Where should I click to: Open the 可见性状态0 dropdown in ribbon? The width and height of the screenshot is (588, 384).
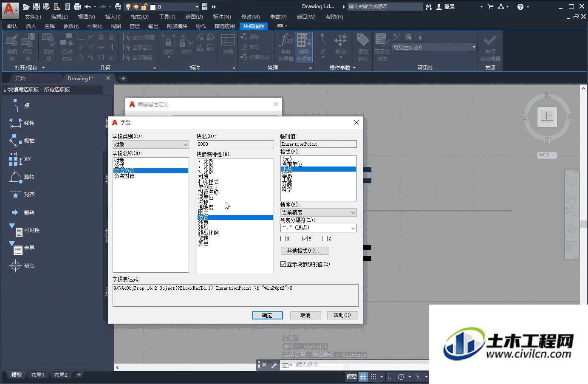click(x=434, y=47)
